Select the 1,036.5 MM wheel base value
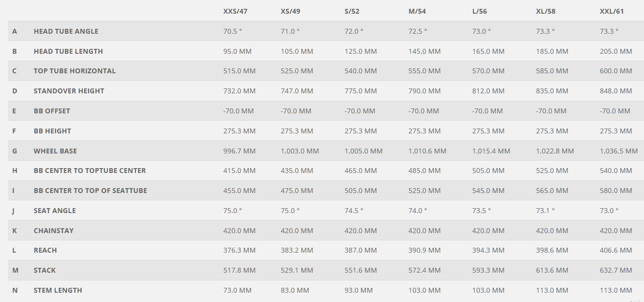644x302 pixels. coord(619,151)
